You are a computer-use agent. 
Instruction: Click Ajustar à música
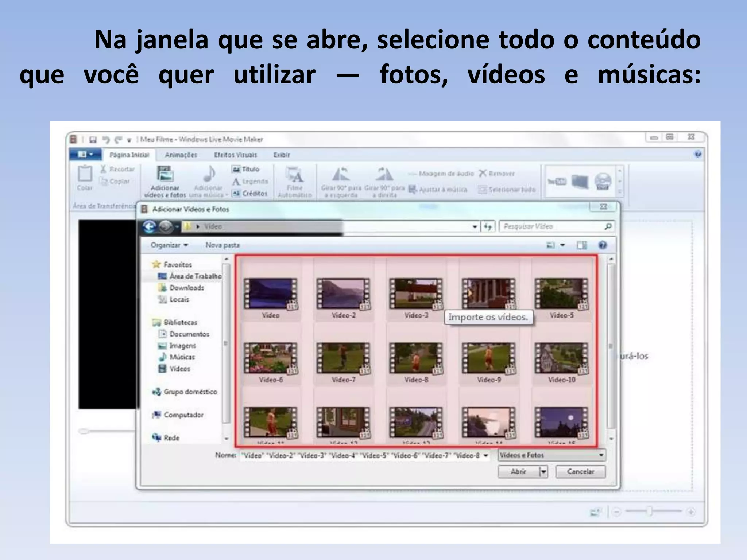pyautogui.click(x=438, y=189)
